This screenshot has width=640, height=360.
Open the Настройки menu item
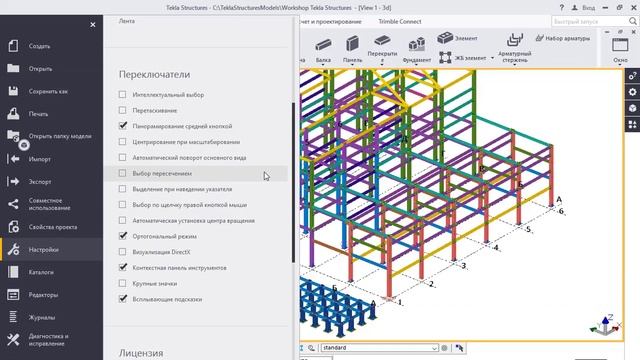point(51,249)
